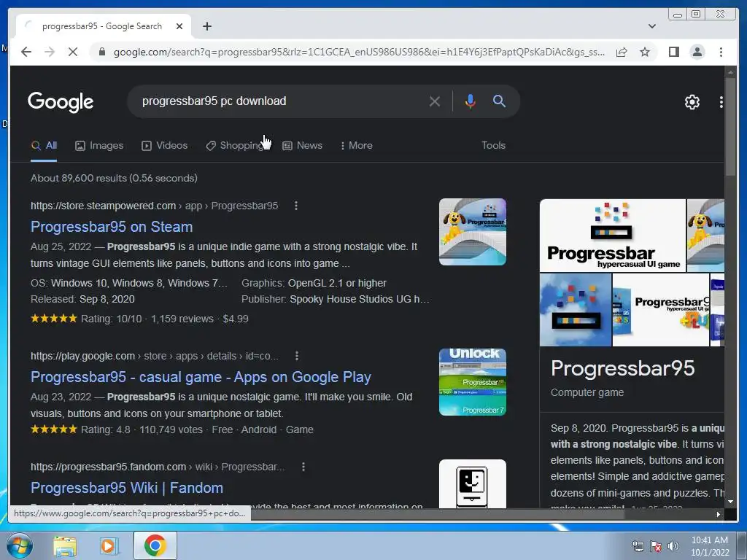747x560 pixels.
Task: Click the play.google.com URL breadcrumb
Action: point(155,356)
